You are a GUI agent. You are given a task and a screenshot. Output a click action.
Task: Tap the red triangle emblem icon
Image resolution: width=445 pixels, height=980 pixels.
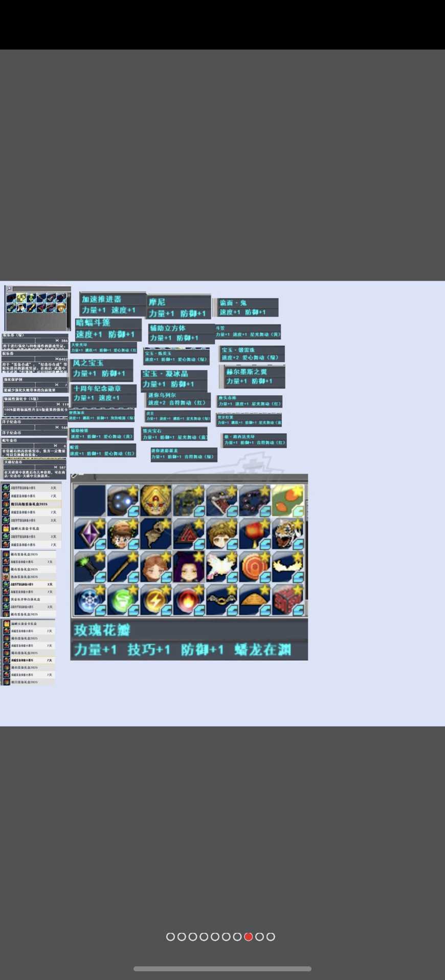pyautogui.click(x=189, y=534)
